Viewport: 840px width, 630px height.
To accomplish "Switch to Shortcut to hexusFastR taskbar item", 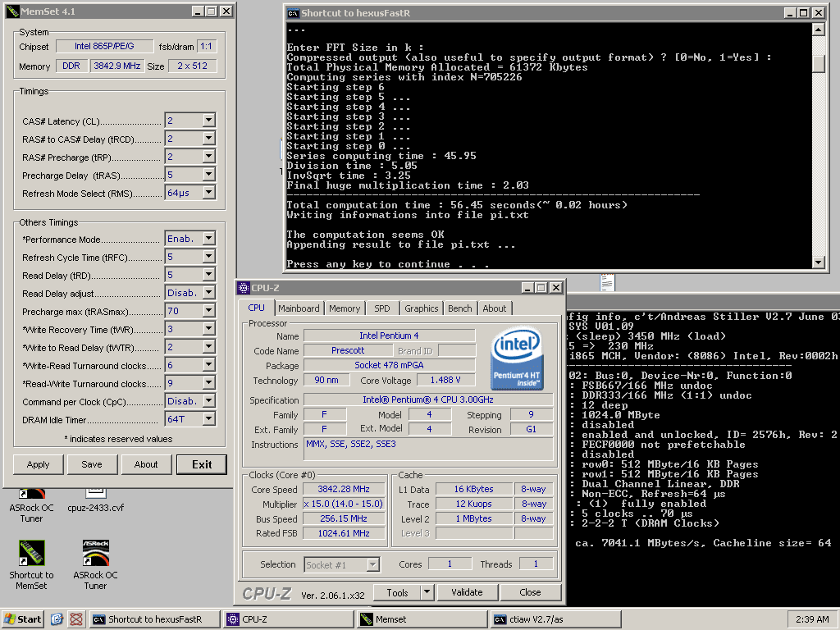I will point(155,619).
